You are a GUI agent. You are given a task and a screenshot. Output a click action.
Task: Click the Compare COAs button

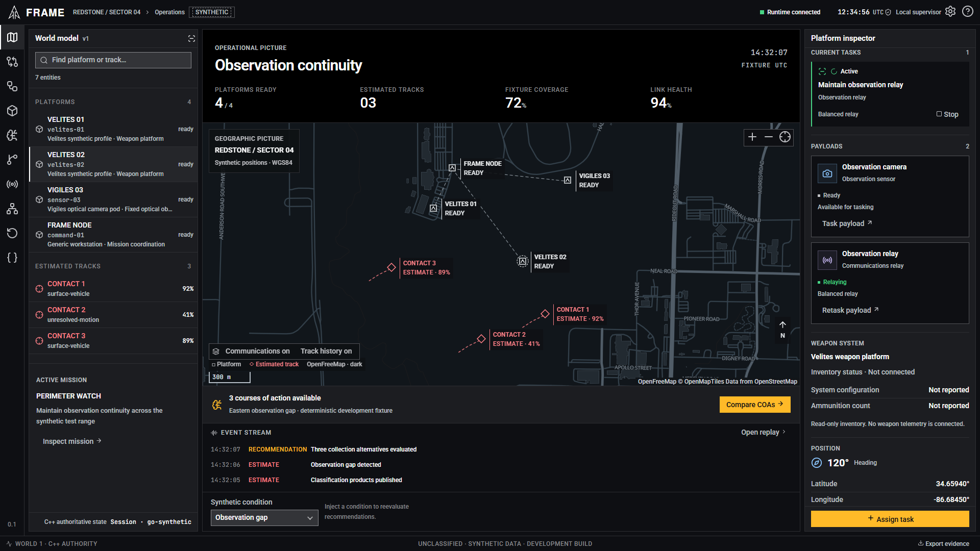click(755, 405)
